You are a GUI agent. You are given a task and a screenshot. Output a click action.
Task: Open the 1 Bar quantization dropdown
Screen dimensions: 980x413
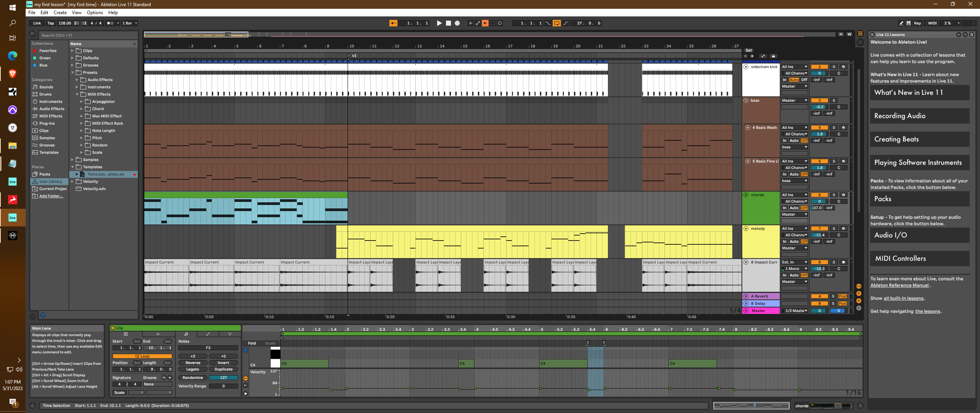point(129,23)
